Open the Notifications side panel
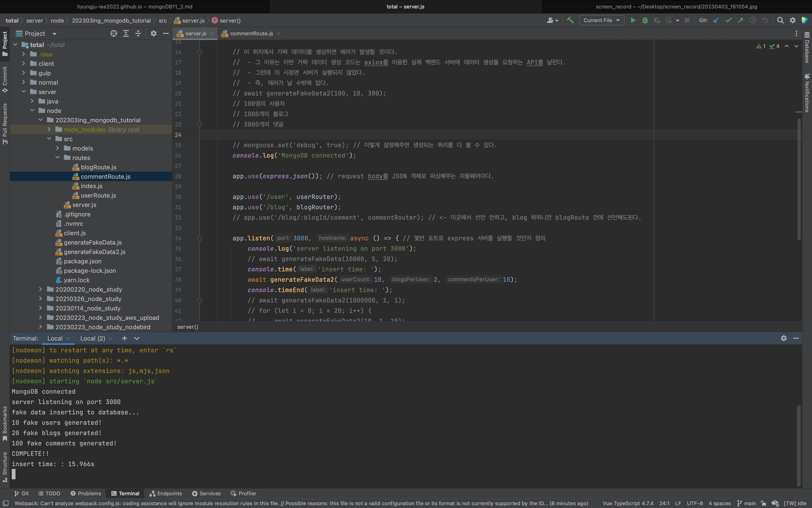This screenshot has height=508, width=812. coord(807,93)
